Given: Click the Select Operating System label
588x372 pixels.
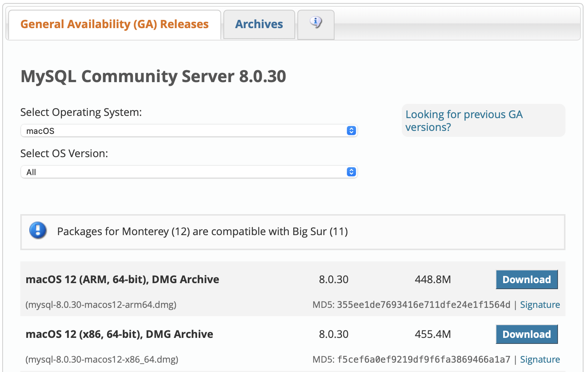Looking at the screenshot, I should (x=81, y=112).
